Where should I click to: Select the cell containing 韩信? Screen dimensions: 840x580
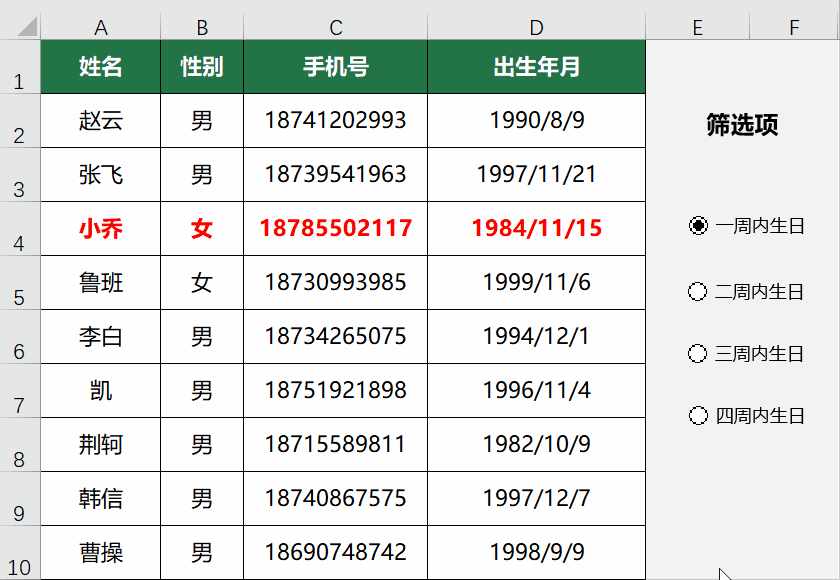click(101, 499)
